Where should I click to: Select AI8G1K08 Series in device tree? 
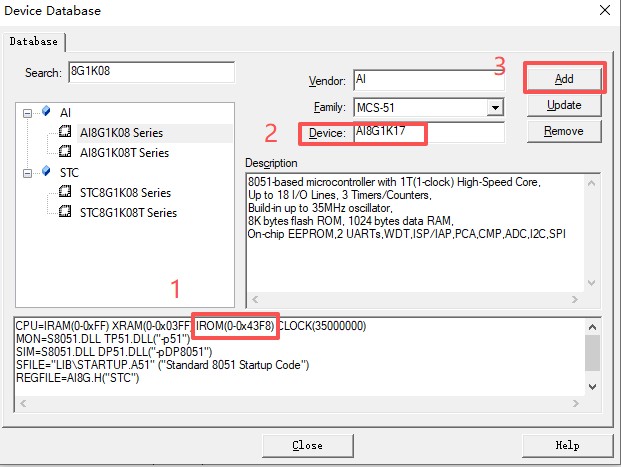tap(121, 133)
